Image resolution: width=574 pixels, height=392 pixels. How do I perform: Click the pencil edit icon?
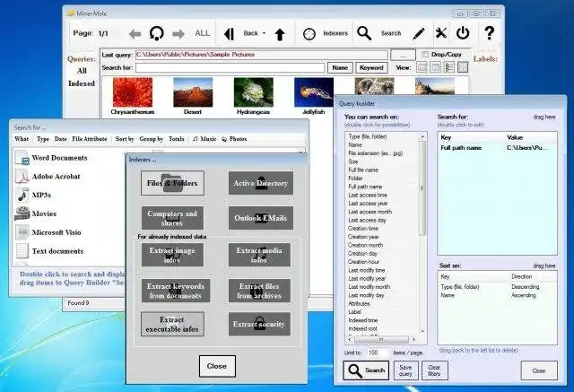click(419, 34)
